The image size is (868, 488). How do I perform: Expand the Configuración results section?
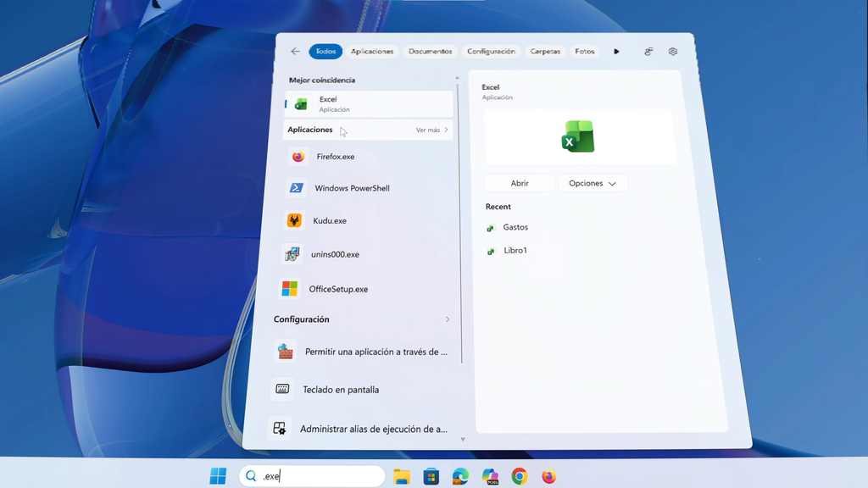point(448,319)
